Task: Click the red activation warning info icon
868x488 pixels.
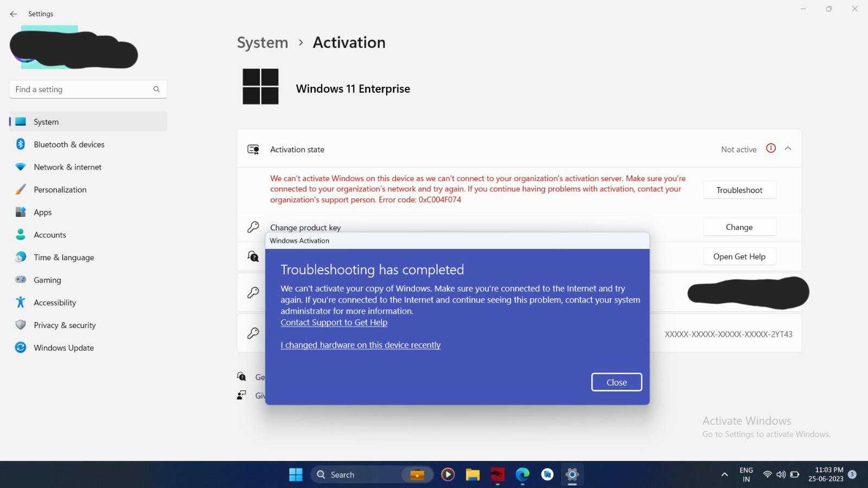Action: 771,149
